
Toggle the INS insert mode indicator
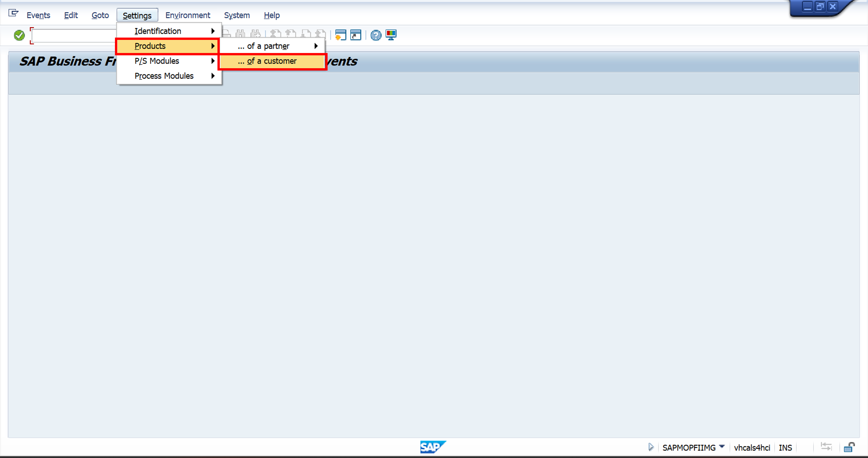[785, 448]
